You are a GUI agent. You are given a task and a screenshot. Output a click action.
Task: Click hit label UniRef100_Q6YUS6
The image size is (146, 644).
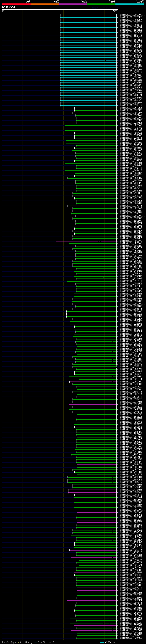tap(131, 261)
